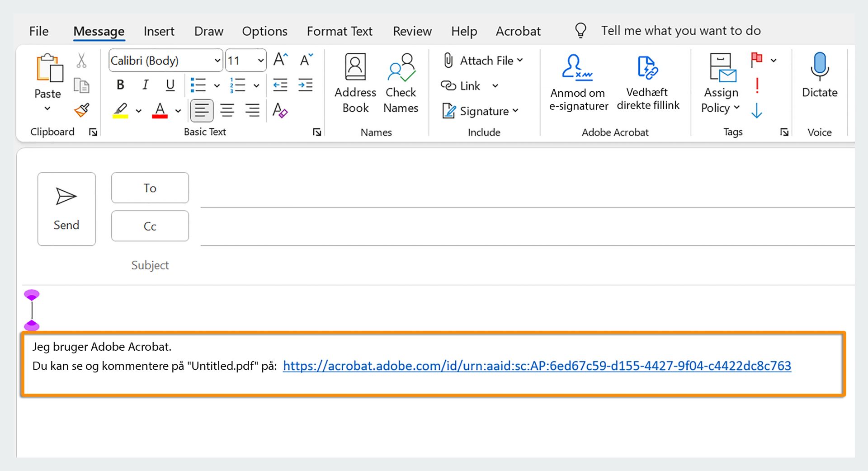This screenshot has width=868, height=471.
Task: Open the acrobat.adobe.com link in message body
Action: coord(537,366)
